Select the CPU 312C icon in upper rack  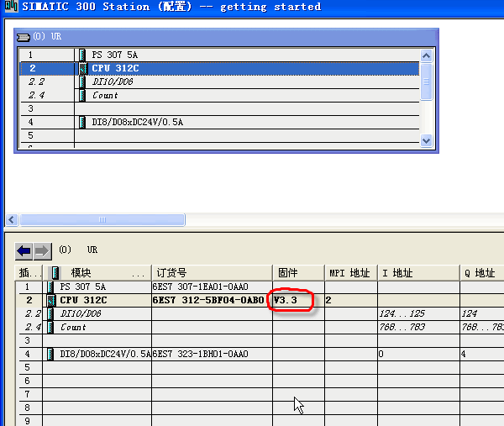83,68
